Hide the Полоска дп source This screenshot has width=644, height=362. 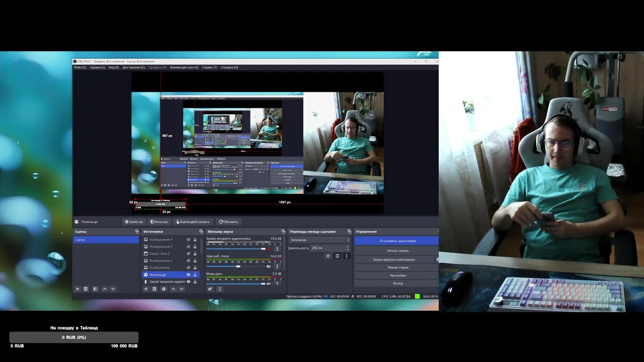click(x=189, y=275)
